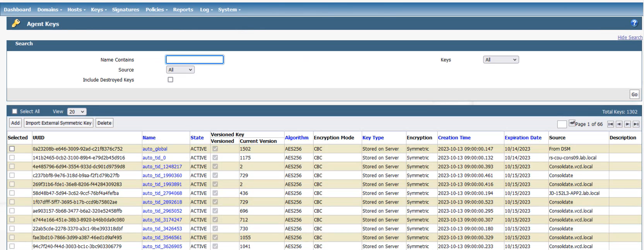This screenshot has height=250, width=644.
Task: Enable Include Destroyed Keys checkbox
Action: point(170,80)
